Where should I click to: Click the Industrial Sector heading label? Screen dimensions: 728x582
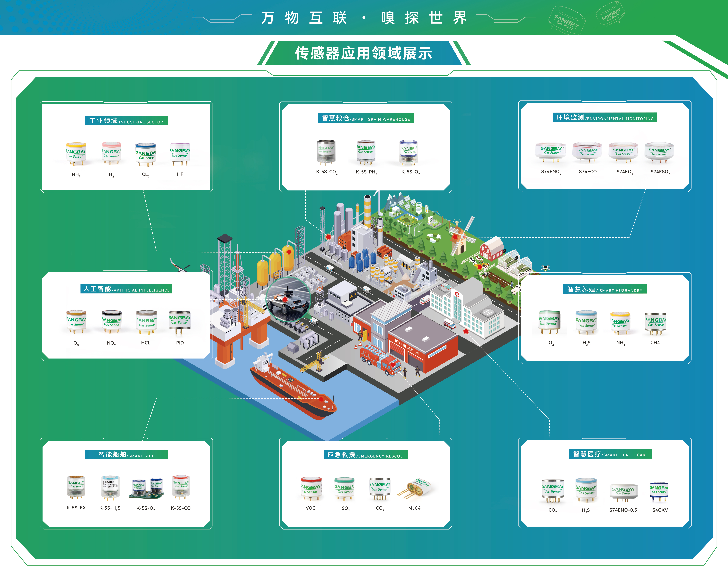click(126, 121)
